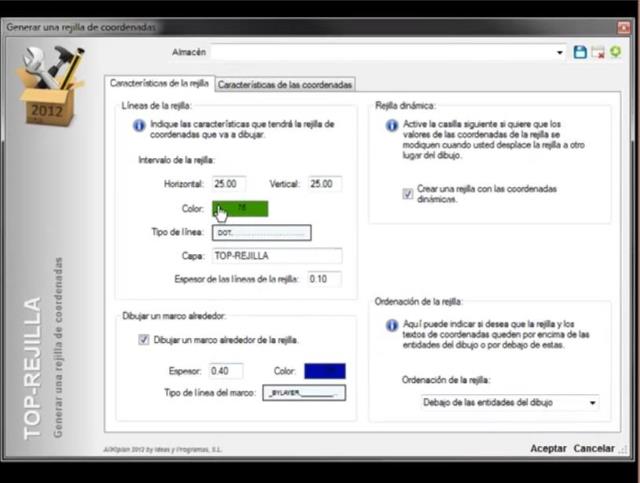Pick the green grid line color swatch
The image size is (640, 483).
pos(240,209)
